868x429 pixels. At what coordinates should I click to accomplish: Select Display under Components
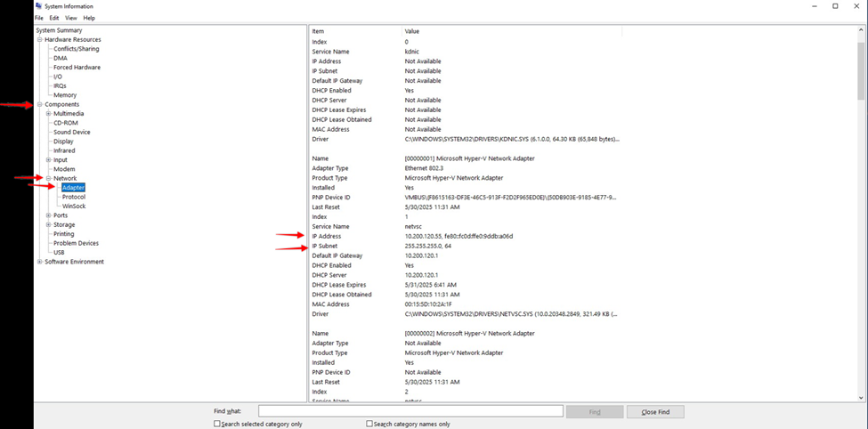63,142
